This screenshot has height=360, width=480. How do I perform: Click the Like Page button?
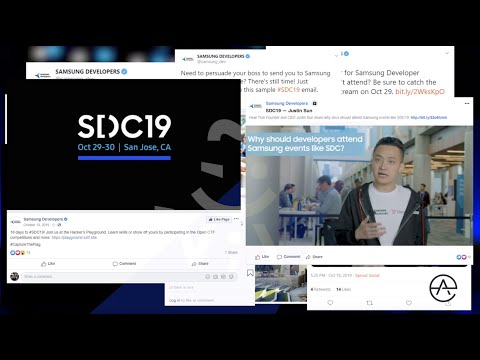(219, 219)
